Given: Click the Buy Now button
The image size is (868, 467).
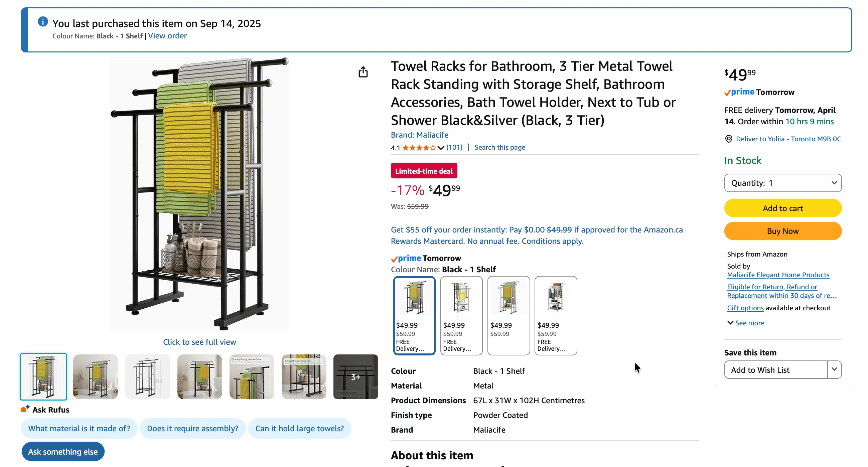Looking at the screenshot, I should point(782,231).
